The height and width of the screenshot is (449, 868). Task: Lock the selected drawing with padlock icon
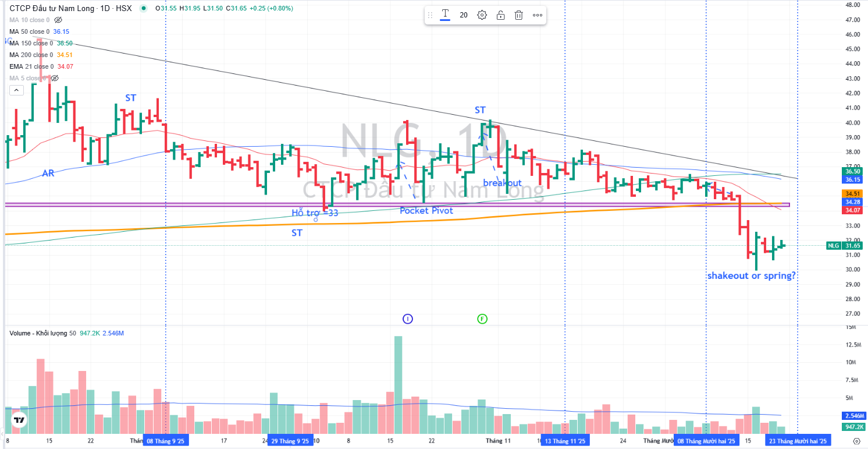coord(500,15)
